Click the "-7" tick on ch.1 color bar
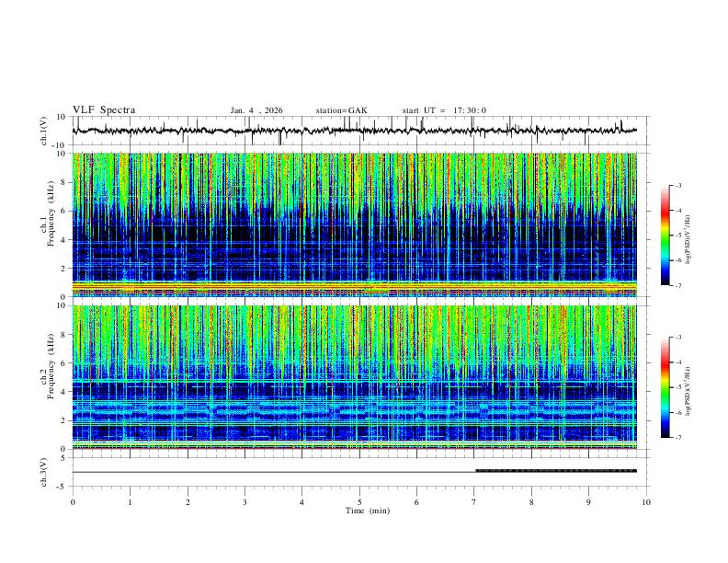 [677, 286]
